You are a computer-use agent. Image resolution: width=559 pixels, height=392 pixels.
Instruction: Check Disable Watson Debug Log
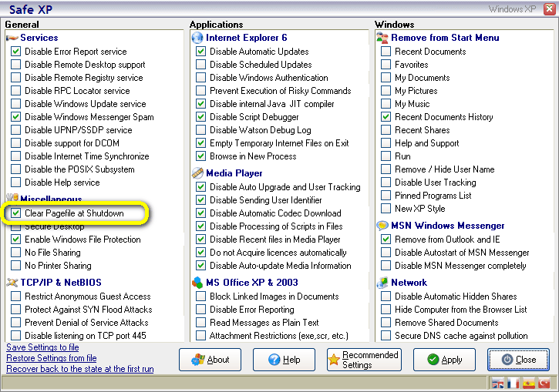(200, 130)
